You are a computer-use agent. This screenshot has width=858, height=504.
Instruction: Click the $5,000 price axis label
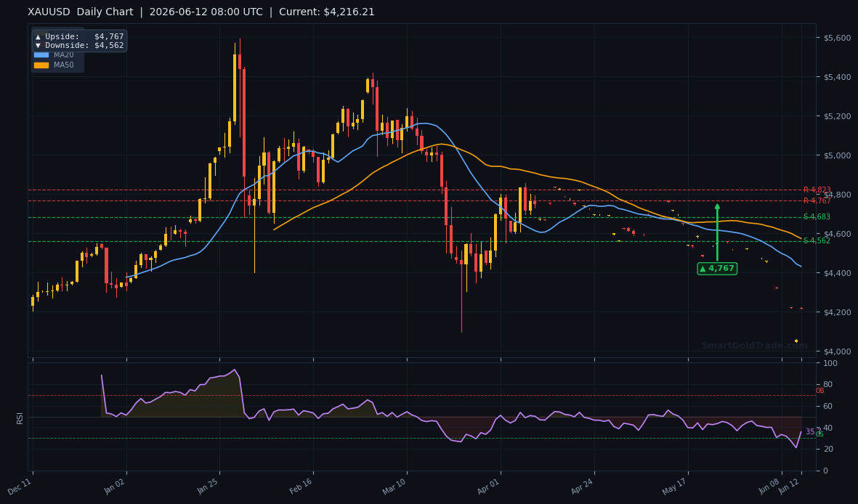click(837, 155)
